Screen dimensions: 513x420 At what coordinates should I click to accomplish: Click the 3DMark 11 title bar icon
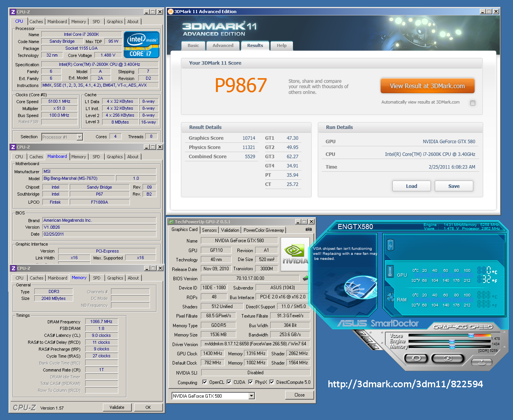point(171,12)
